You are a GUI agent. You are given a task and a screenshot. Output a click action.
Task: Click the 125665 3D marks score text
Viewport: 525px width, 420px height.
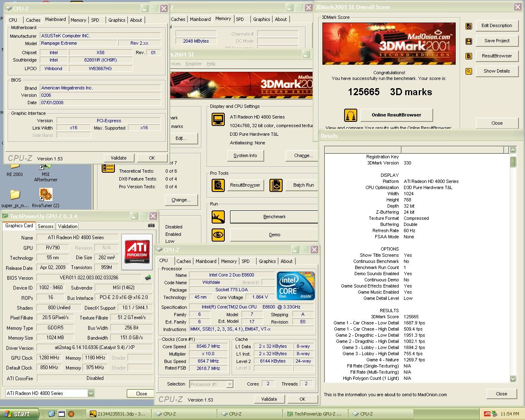pyautogui.click(x=390, y=92)
